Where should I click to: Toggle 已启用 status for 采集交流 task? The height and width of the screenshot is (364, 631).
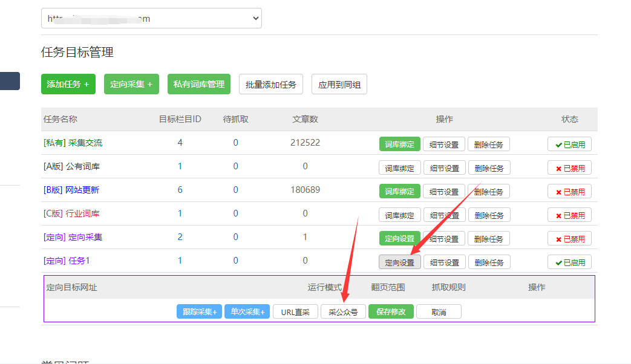(x=569, y=144)
